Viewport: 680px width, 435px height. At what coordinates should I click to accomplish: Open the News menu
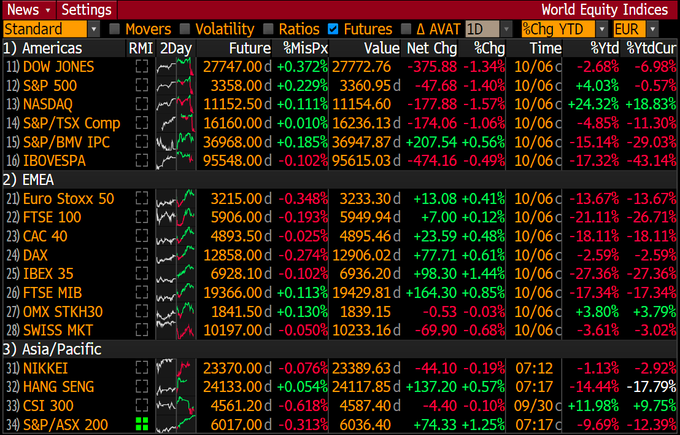point(29,10)
